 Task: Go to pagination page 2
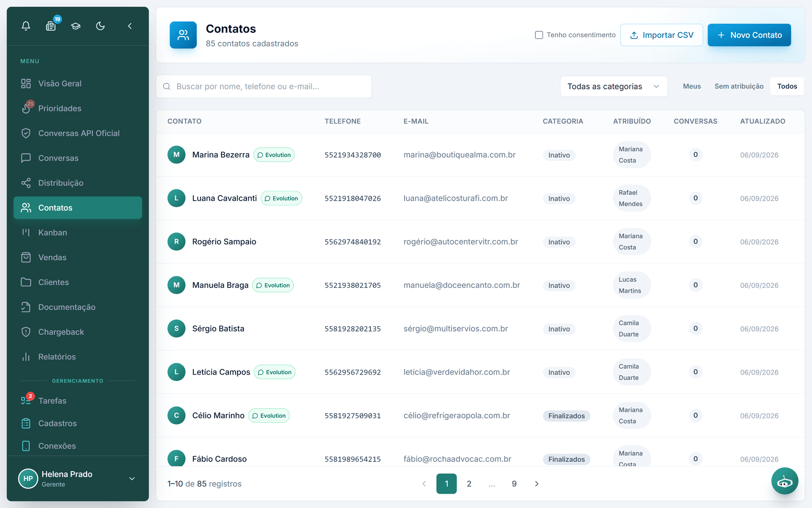coord(469,484)
